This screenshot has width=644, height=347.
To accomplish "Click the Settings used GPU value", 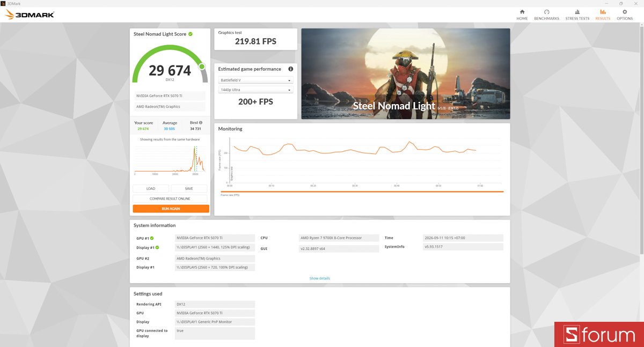I will (x=215, y=313).
